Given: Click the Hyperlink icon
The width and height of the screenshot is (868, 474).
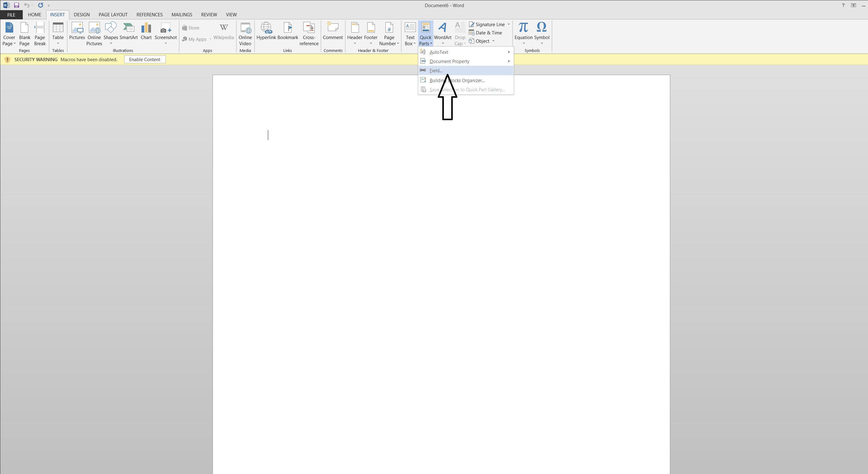Looking at the screenshot, I should [266, 31].
